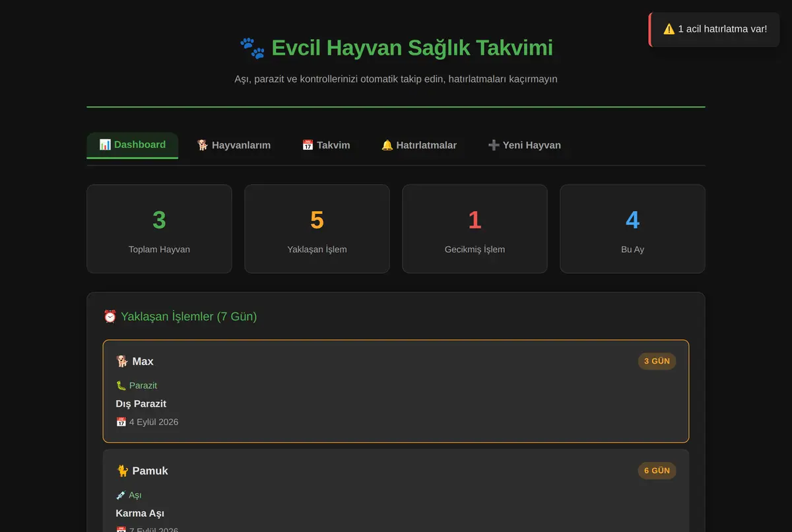Click the 'Evcil Hayvan Sağlık Takvimi' heading

(x=396, y=48)
